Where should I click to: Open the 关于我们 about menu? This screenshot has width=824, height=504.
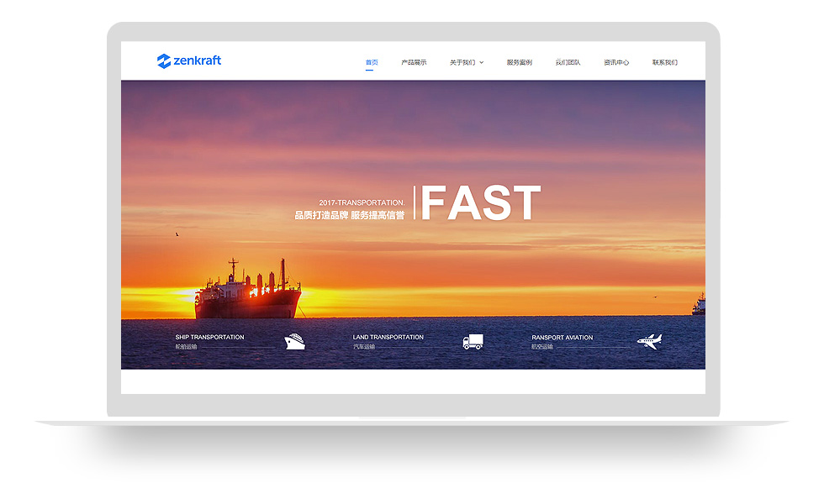click(462, 62)
